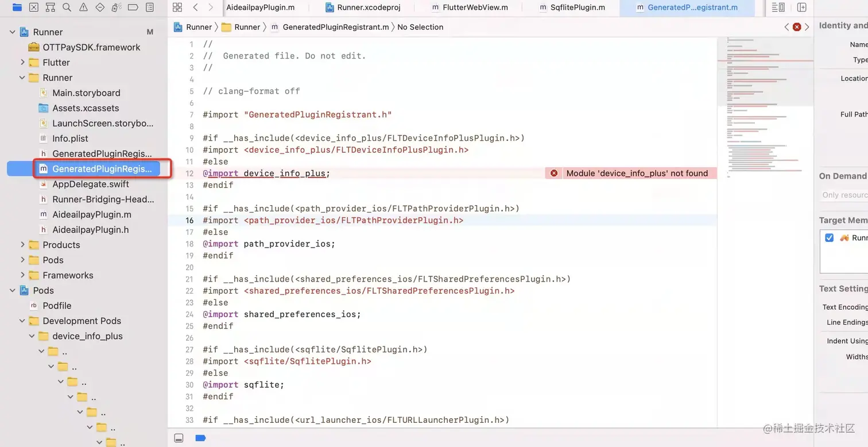Go forward in editor history
The width and height of the screenshot is (868, 447).
pyautogui.click(x=211, y=7)
